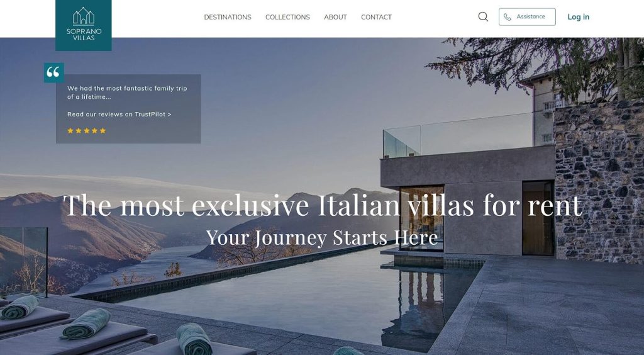644x355 pixels.
Task: Click the family trip testimonial text
Action: (x=127, y=93)
